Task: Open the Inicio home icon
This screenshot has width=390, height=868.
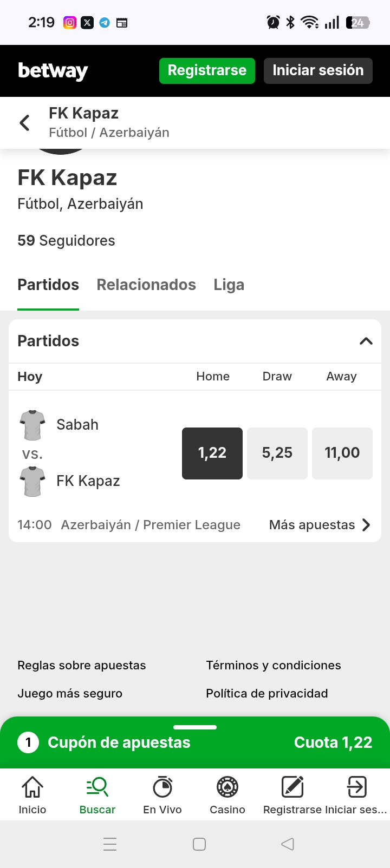Action: pos(32,787)
